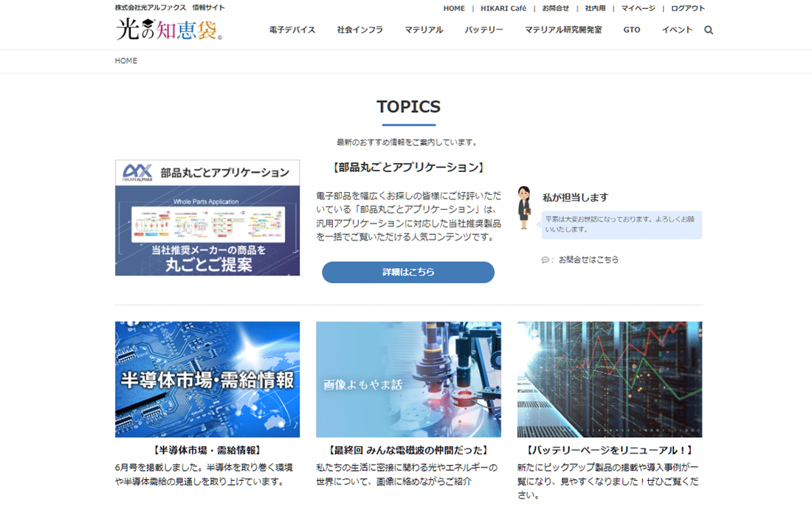Click the 6月号を掲載しました description text
Viewport: 812px width, 511px height.
[204, 474]
